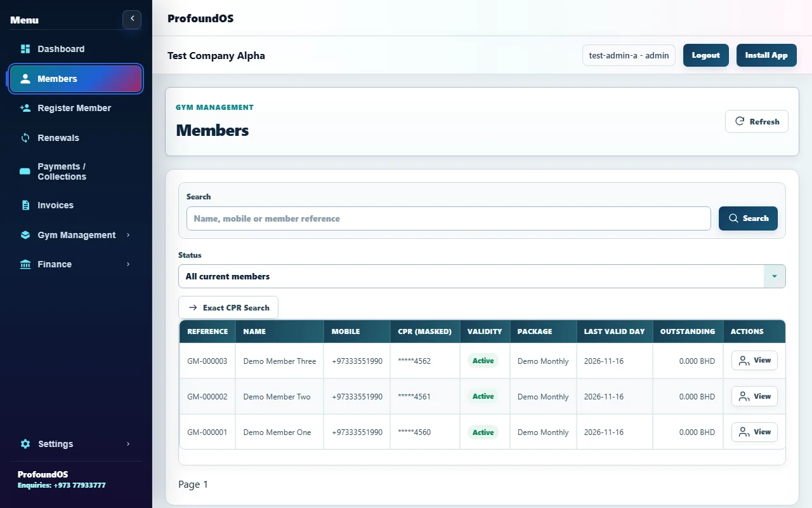Viewport: 812px width, 508px height.
Task: Click the masked CPR *****4560
Action: click(x=414, y=432)
